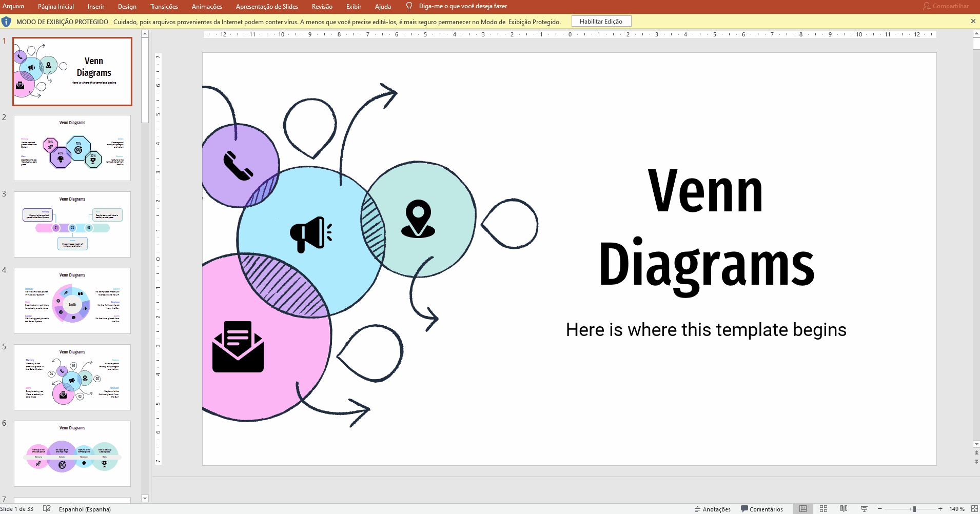Image resolution: width=980 pixels, height=514 pixels.
Task: Click the Compartilhar share button
Action: pos(946,6)
